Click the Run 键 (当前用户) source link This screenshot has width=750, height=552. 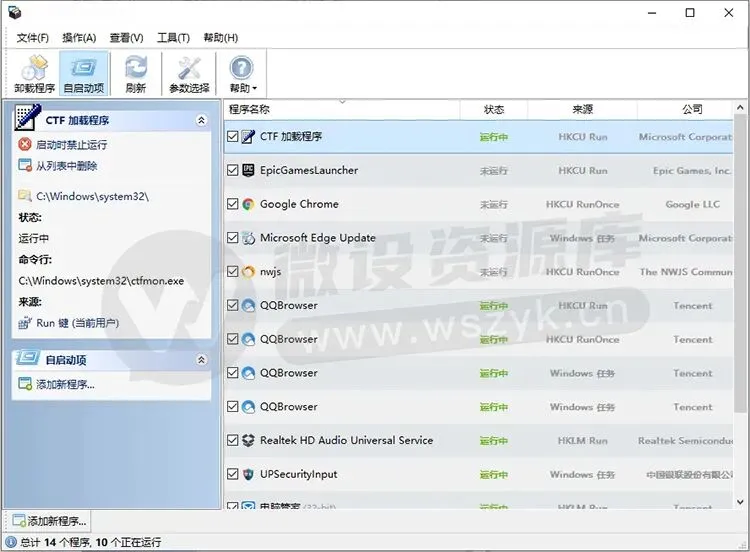(x=77, y=323)
